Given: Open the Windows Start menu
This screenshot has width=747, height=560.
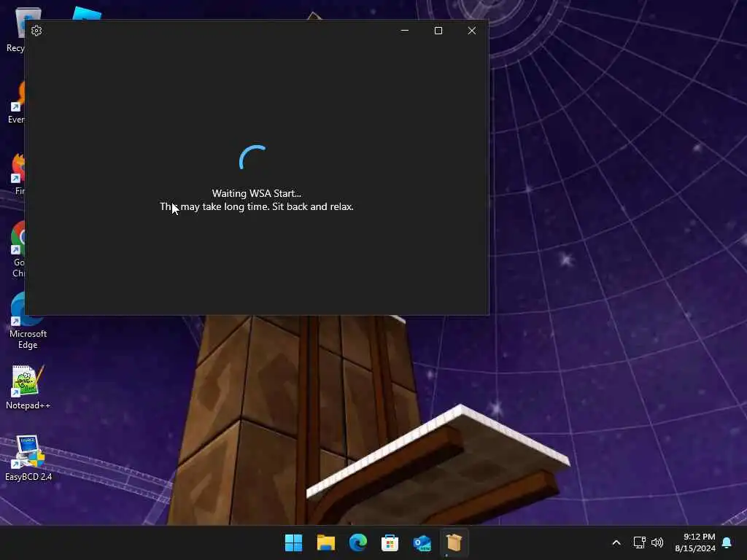Looking at the screenshot, I should [293, 542].
